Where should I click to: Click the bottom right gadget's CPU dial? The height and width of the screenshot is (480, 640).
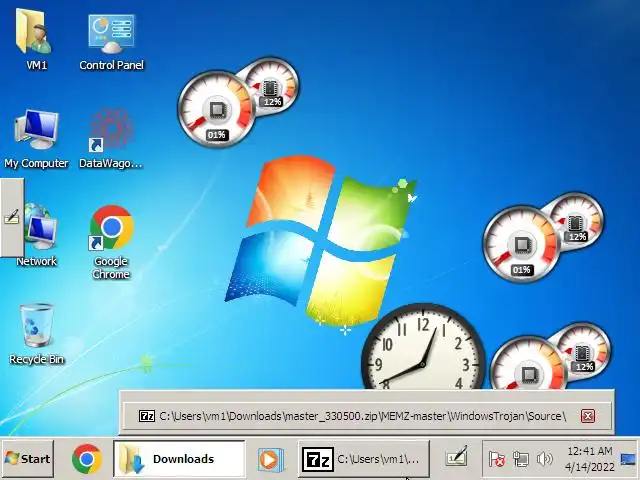click(x=529, y=363)
